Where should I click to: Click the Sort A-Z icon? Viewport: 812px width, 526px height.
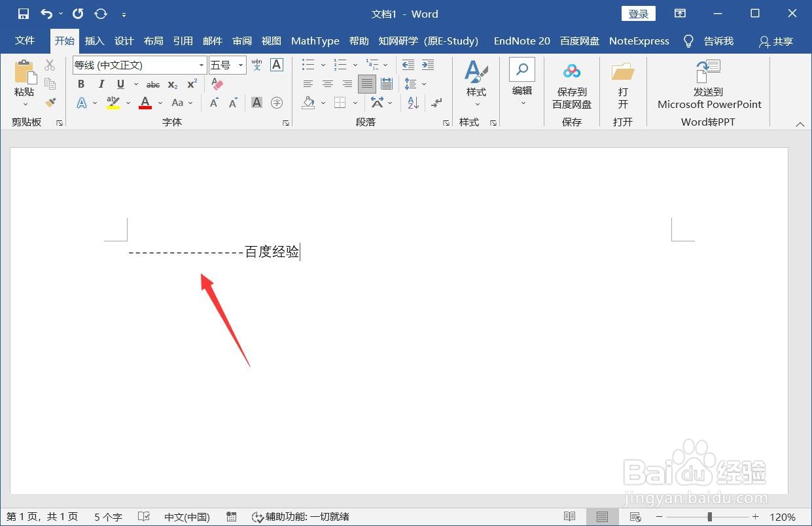413,103
